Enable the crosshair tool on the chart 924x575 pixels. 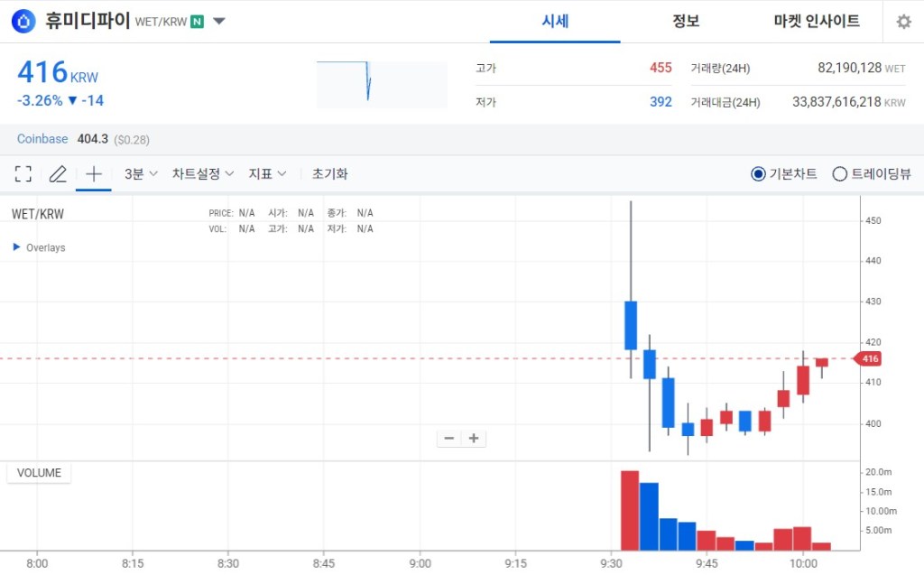[93, 173]
